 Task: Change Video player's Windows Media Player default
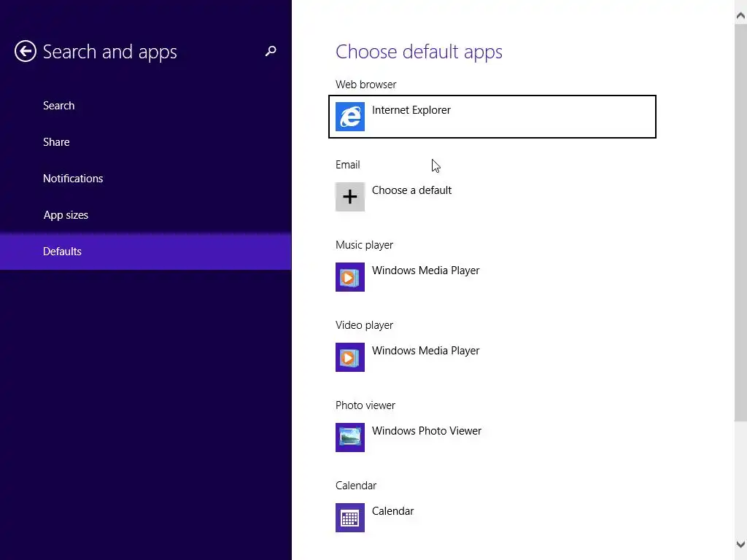coord(492,357)
